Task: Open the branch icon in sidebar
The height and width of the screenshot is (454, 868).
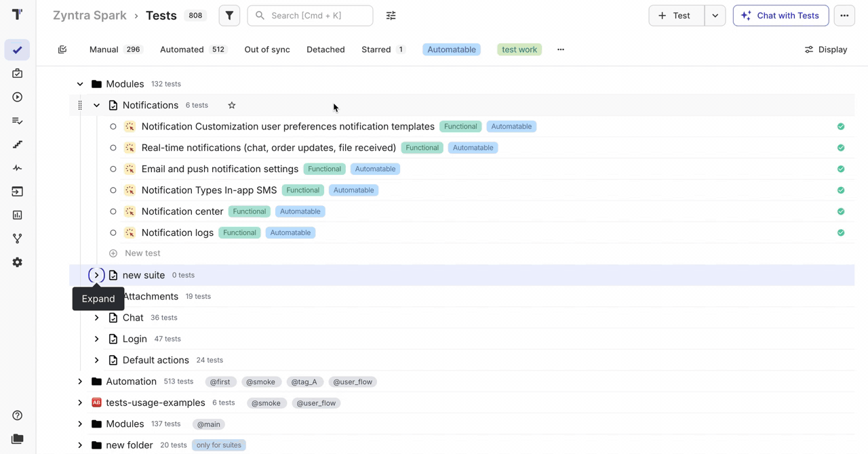Action: point(18,239)
